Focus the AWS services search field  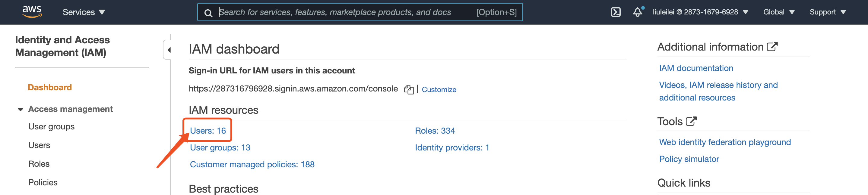pyautogui.click(x=360, y=12)
